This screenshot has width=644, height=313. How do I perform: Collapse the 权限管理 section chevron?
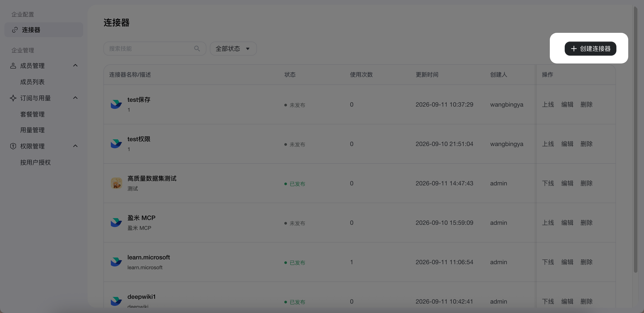(75, 146)
